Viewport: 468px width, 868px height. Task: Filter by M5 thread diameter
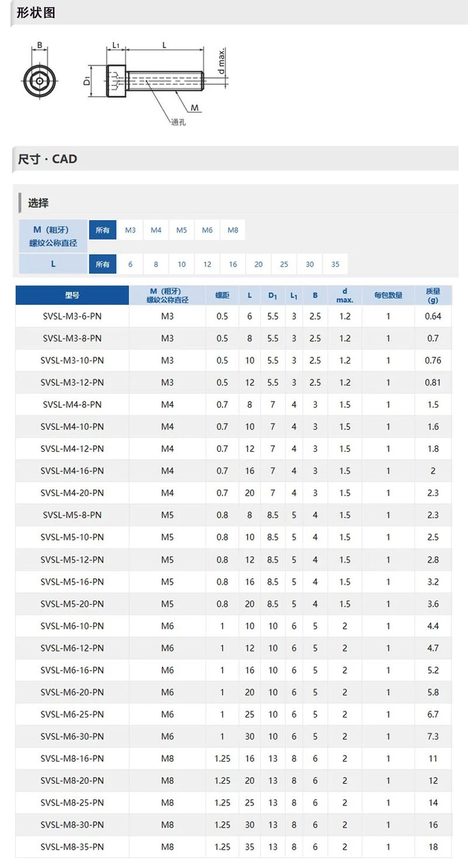[181, 230]
